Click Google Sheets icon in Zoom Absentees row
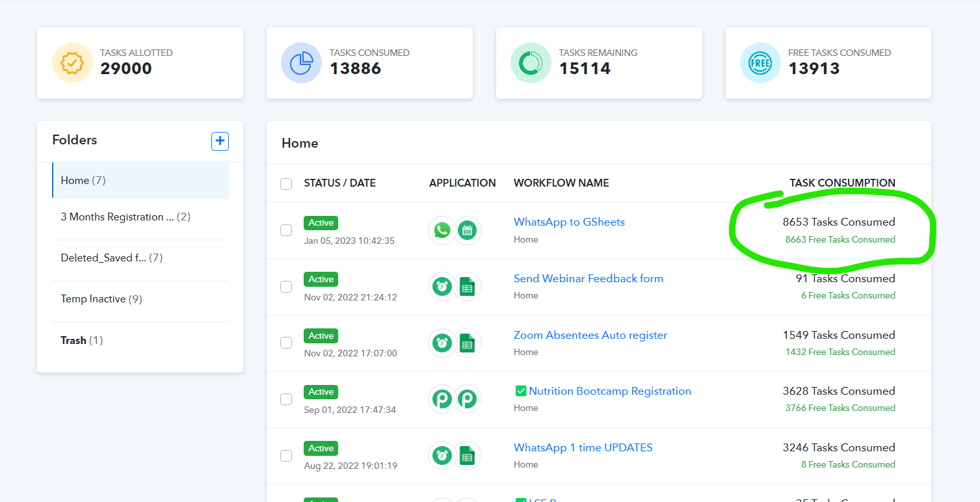 coord(467,343)
